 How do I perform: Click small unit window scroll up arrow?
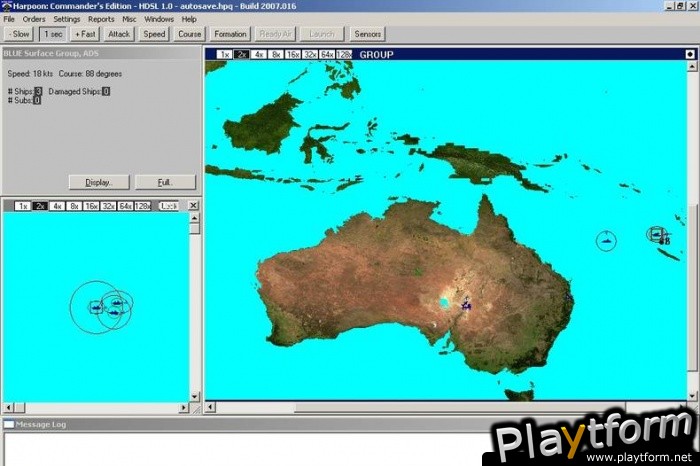click(x=194, y=218)
